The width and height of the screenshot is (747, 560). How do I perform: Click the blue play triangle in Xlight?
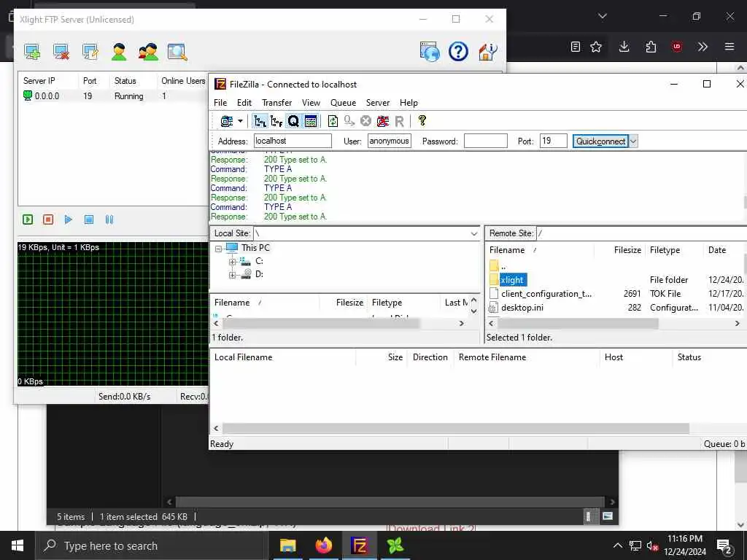point(69,219)
